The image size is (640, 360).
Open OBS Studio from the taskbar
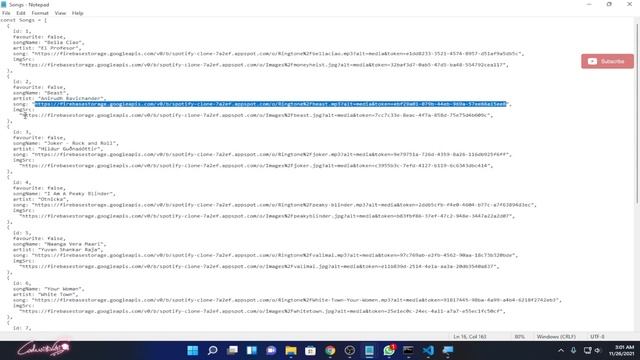tap(350, 350)
